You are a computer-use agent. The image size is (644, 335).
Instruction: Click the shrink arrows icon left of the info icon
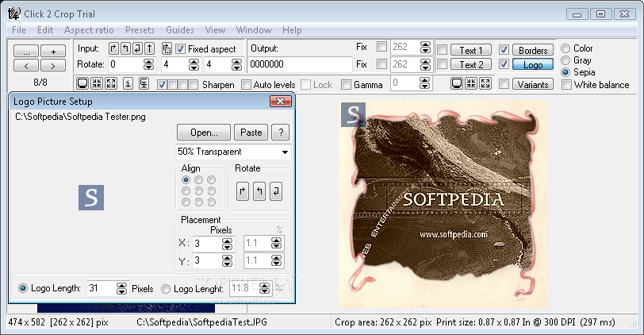click(x=97, y=84)
